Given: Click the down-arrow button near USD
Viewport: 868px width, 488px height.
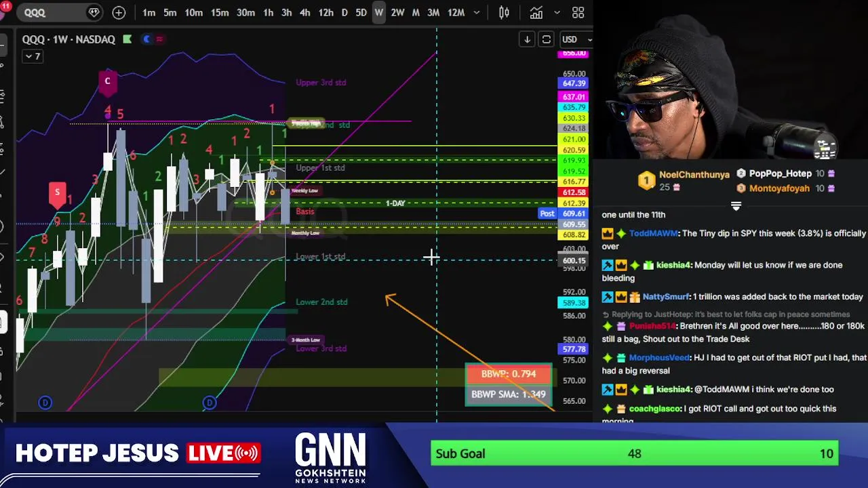Looking at the screenshot, I should pyautogui.click(x=527, y=39).
